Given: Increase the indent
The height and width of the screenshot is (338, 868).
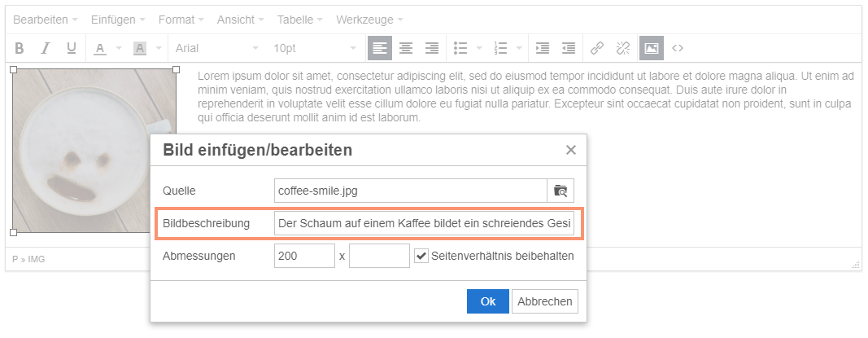Looking at the screenshot, I should (x=543, y=48).
